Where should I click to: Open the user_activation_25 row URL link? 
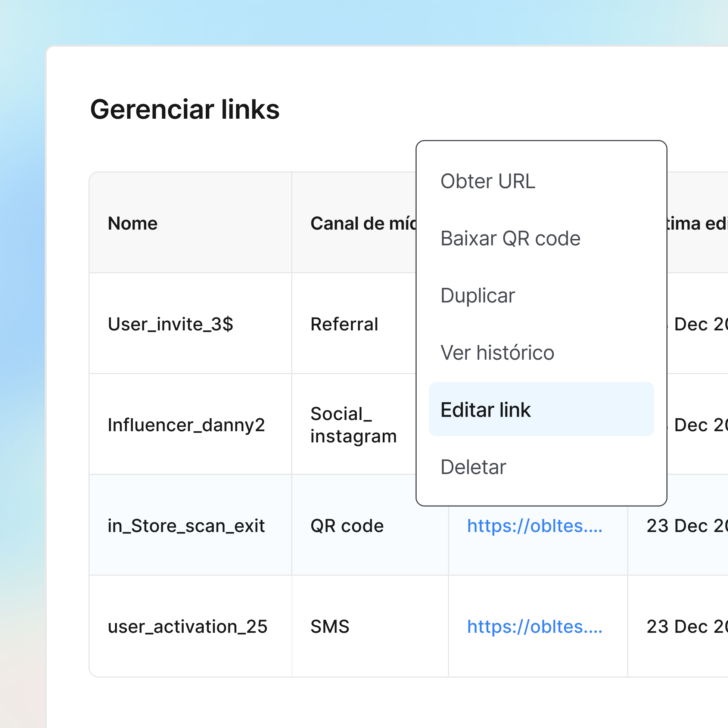tap(534, 626)
